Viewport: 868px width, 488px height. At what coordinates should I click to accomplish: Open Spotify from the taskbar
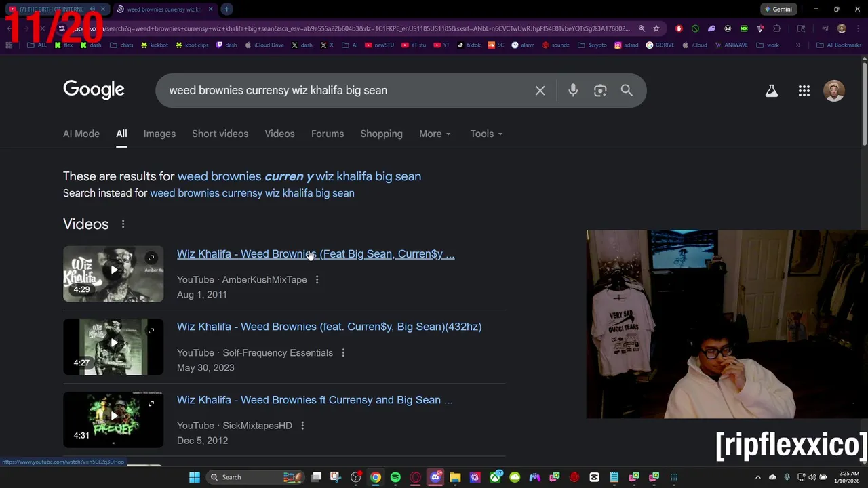point(395,477)
